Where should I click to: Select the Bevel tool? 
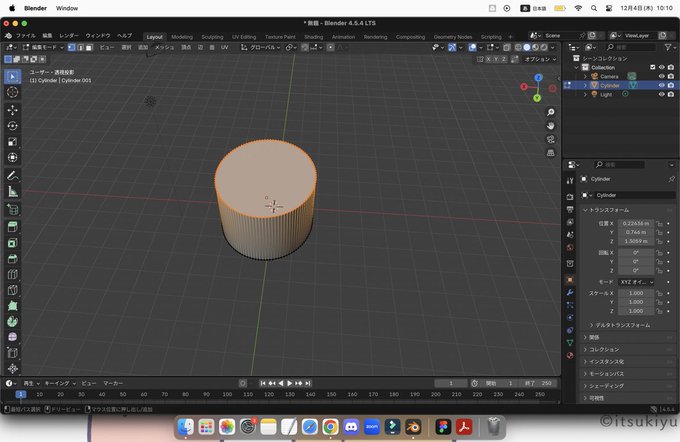(x=13, y=259)
